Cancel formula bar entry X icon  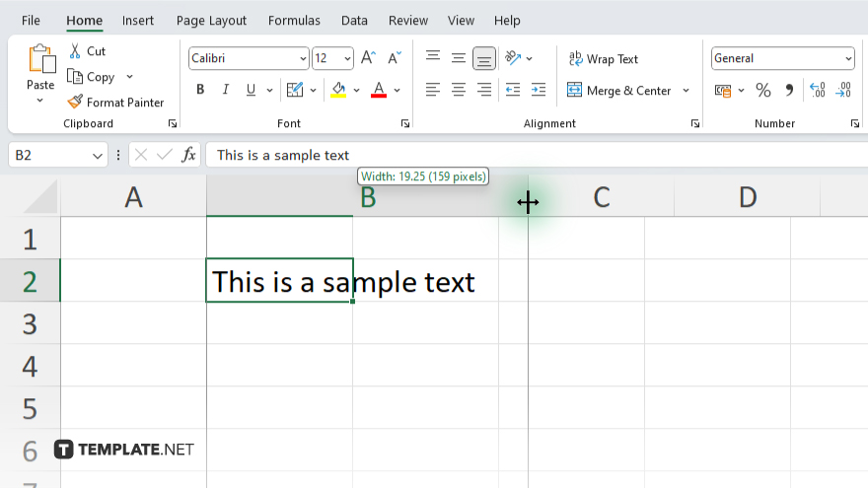(x=141, y=155)
